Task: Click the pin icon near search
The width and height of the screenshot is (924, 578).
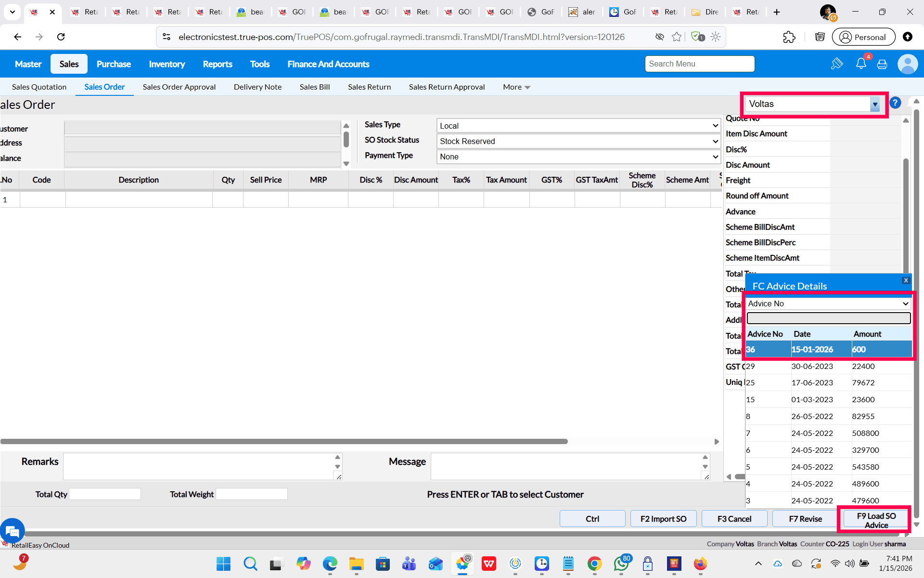Action: pyautogui.click(x=837, y=64)
